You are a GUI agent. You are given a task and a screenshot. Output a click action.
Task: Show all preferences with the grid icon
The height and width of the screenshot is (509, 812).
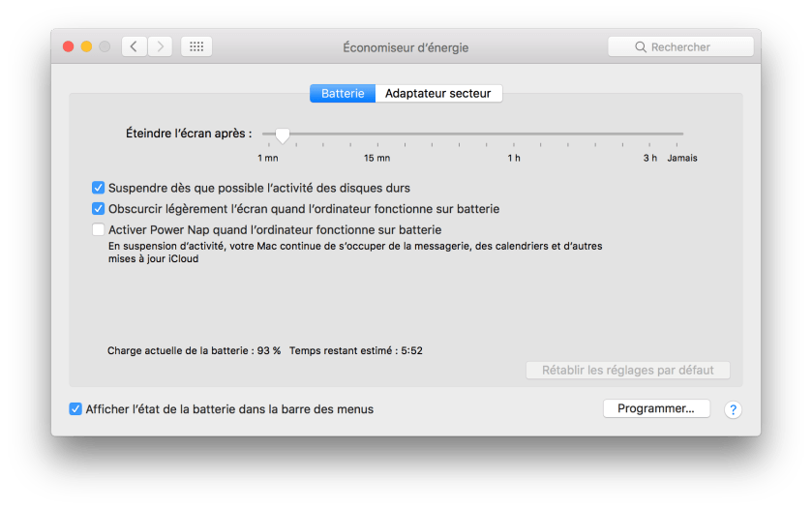(x=196, y=46)
